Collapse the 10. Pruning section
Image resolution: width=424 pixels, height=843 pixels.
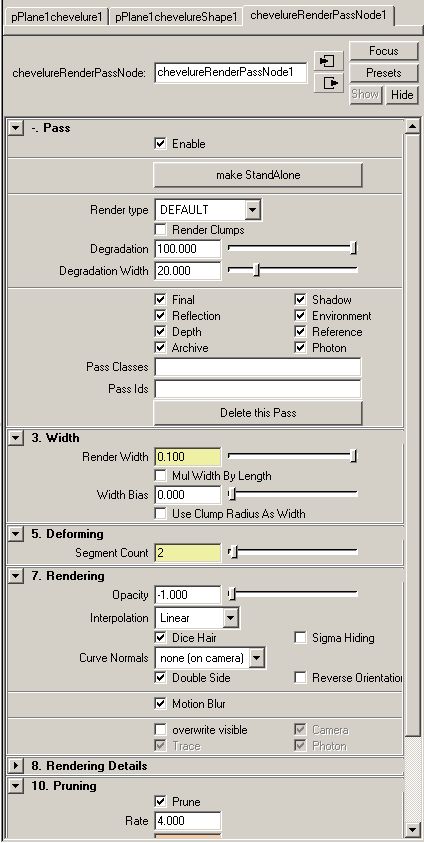click(x=16, y=785)
